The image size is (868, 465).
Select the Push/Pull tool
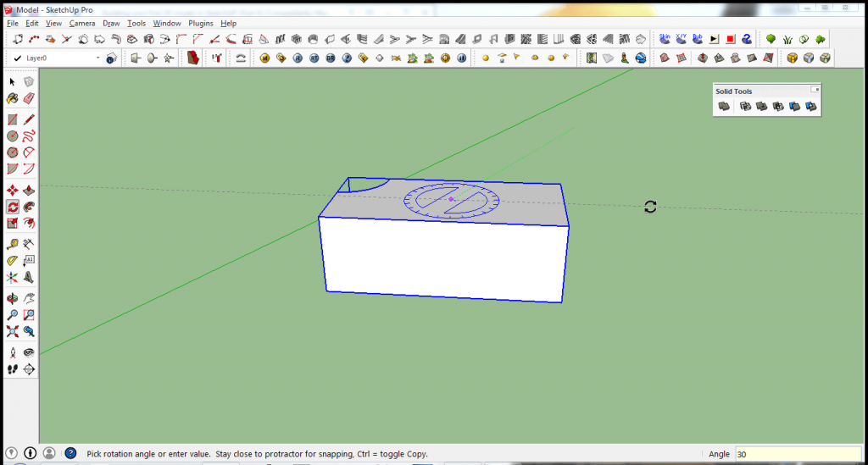[29, 191]
